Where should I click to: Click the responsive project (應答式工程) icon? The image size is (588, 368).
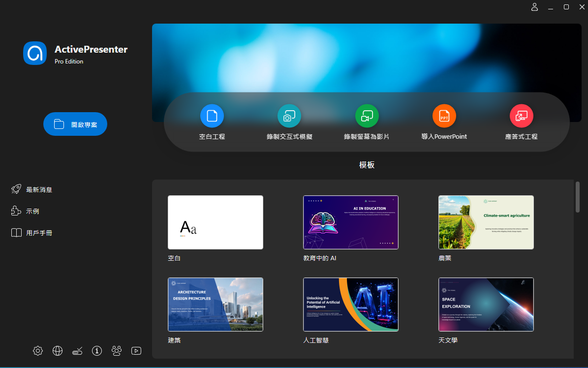point(521,116)
